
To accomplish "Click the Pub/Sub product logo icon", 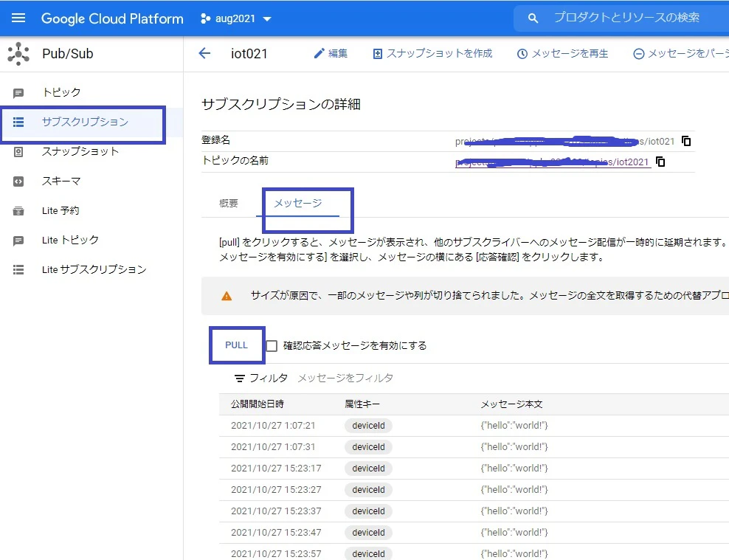I will coord(18,53).
